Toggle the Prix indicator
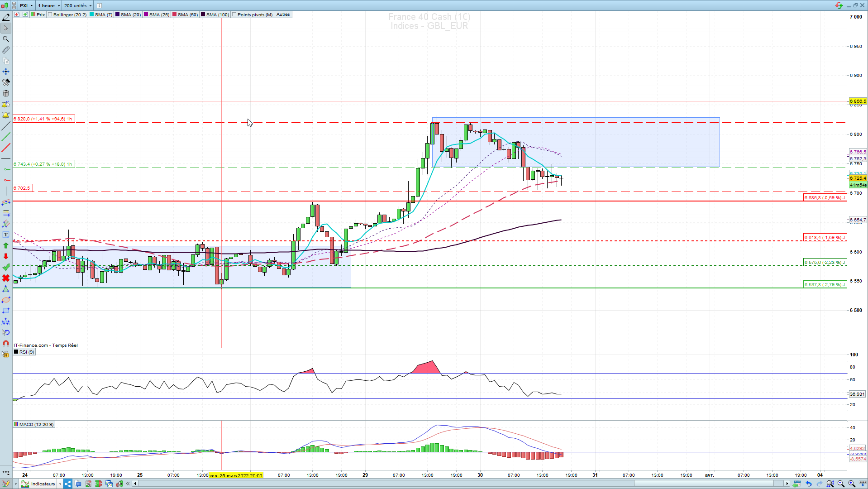 tap(38, 14)
